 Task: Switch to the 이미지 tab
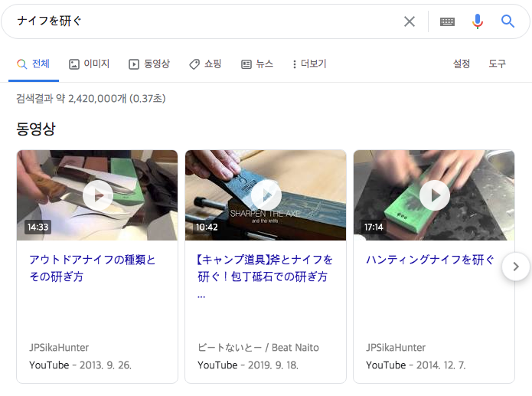90,64
